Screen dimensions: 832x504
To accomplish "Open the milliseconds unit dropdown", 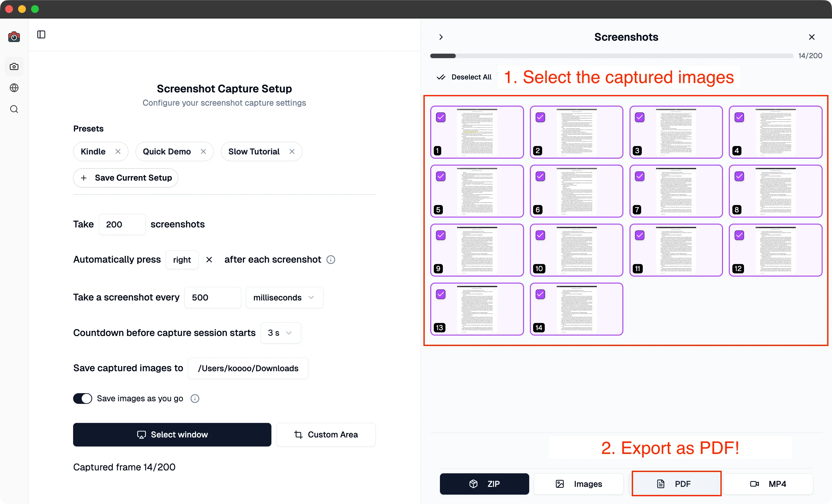I will 284,297.
